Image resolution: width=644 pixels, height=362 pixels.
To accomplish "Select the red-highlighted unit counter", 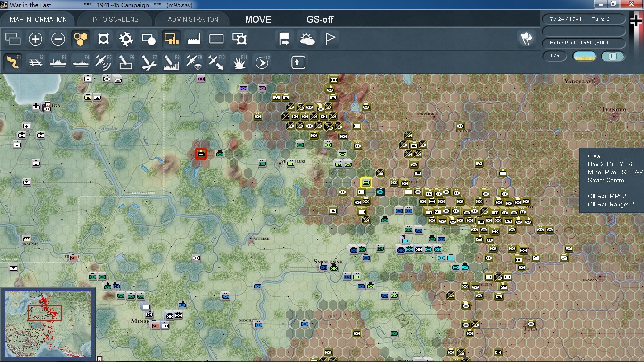I will tap(201, 154).
